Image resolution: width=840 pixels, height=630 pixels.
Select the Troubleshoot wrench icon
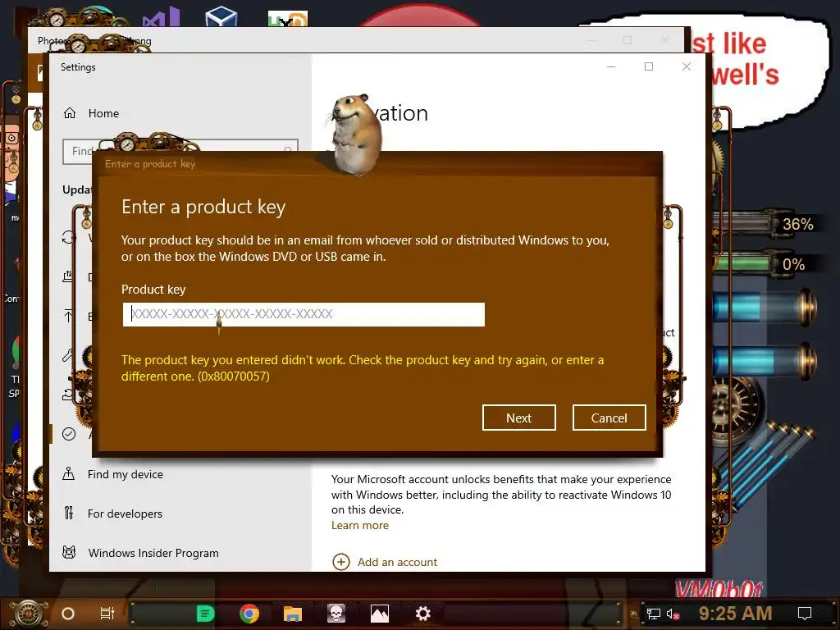tap(68, 355)
